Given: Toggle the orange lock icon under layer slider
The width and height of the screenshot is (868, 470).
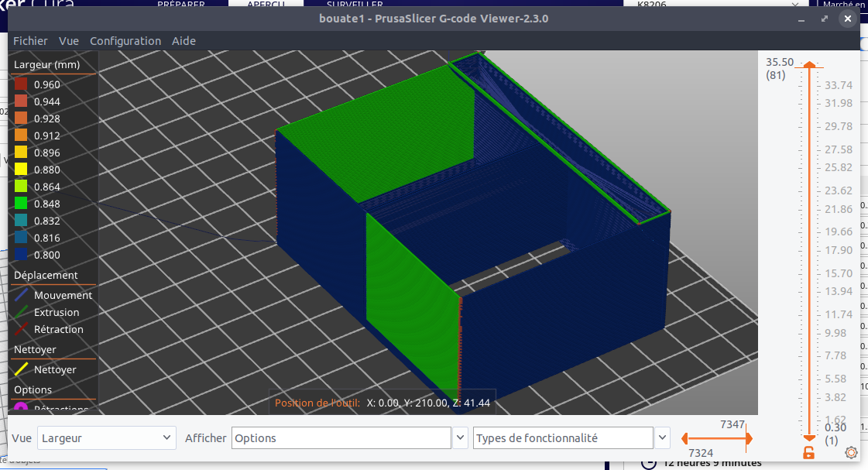Looking at the screenshot, I should coord(809,452).
